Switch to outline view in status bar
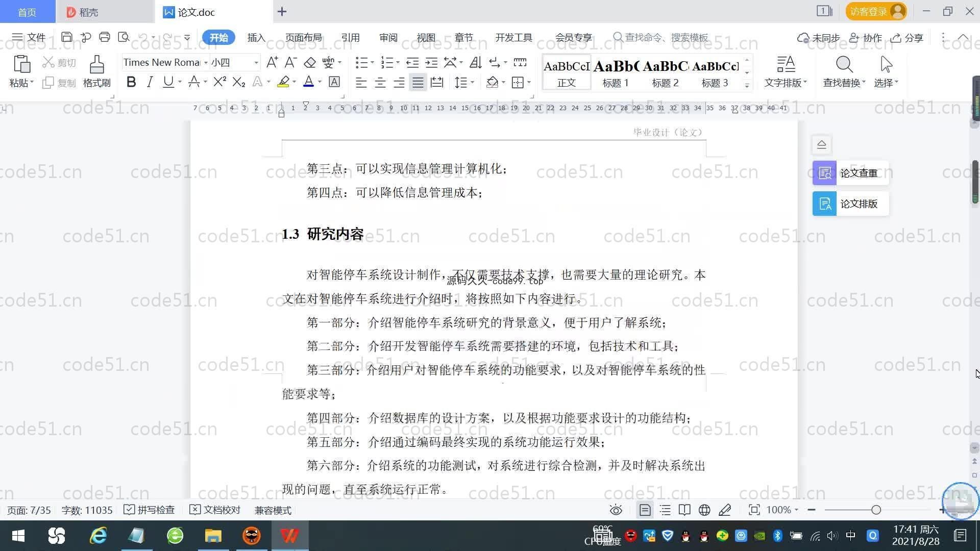Image resolution: width=980 pixels, height=551 pixels. [x=665, y=510]
